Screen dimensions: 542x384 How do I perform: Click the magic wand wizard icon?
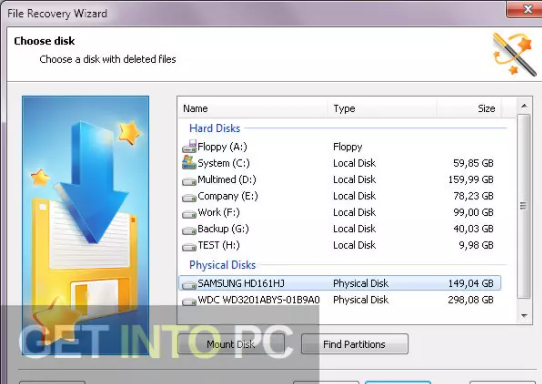[x=515, y=54]
